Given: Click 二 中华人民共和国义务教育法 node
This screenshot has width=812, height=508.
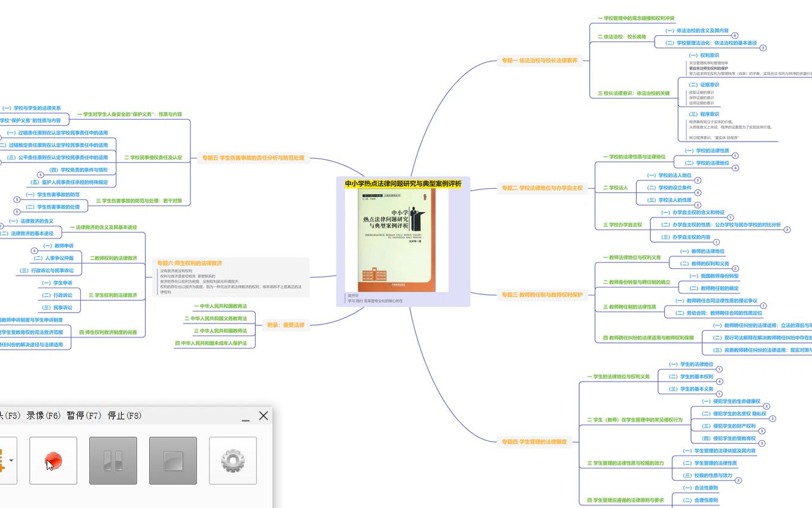Looking at the screenshot, I should [216, 319].
